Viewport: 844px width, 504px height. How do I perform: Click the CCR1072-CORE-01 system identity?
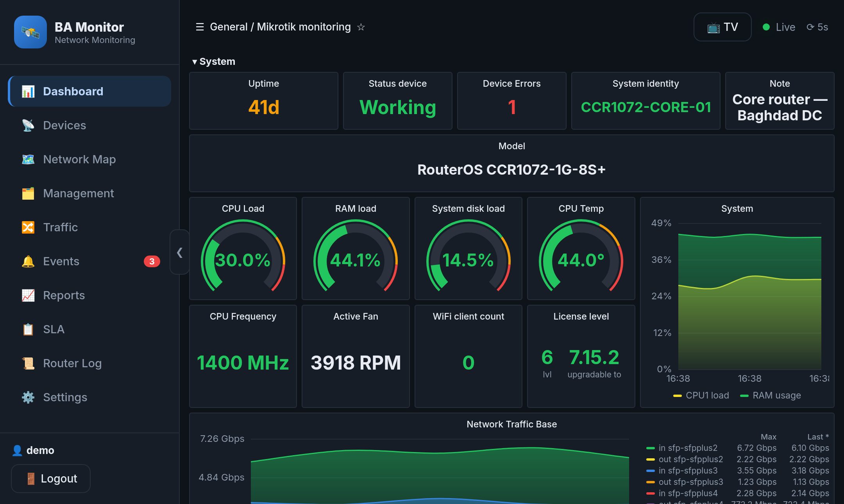tap(646, 107)
